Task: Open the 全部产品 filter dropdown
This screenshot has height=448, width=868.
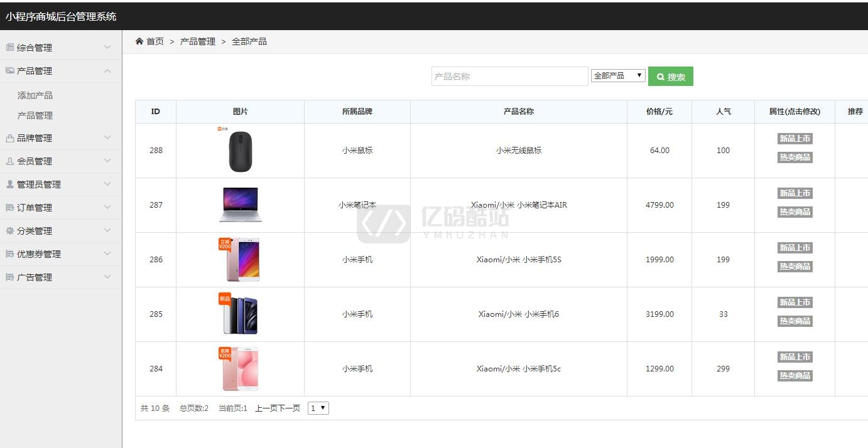Action: click(x=618, y=75)
